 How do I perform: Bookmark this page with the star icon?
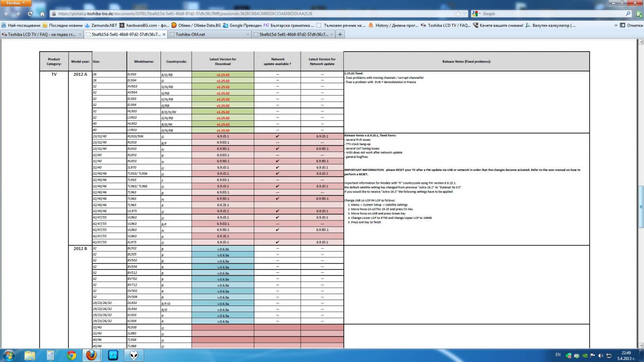coord(459,14)
